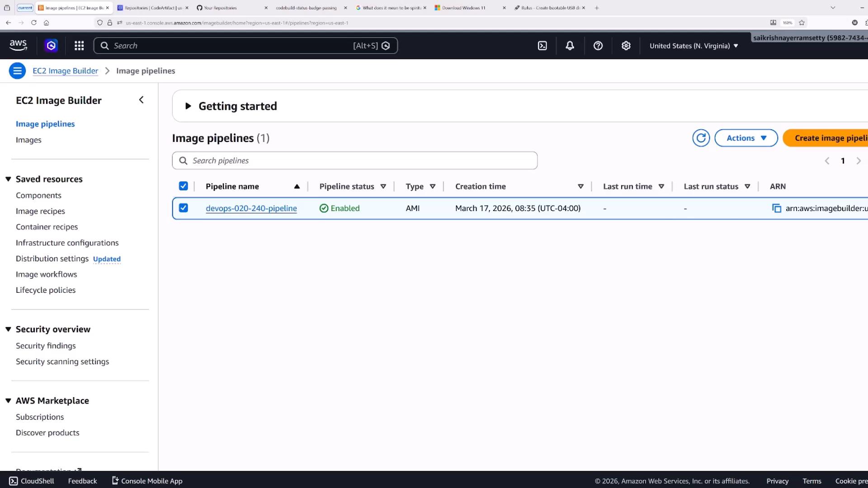Open the Images sidebar item
Viewport: 868px width, 488px height.
click(28, 140)
